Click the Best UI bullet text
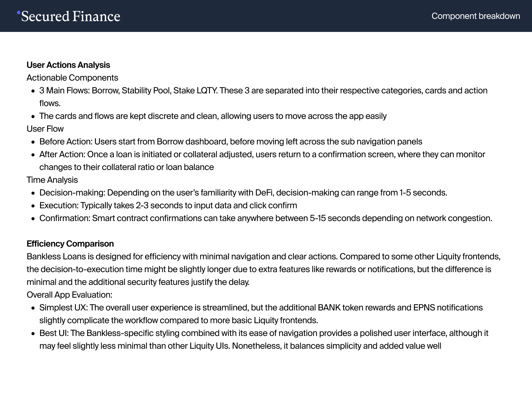Screen dimensions: 532x399 coord(264,339)
